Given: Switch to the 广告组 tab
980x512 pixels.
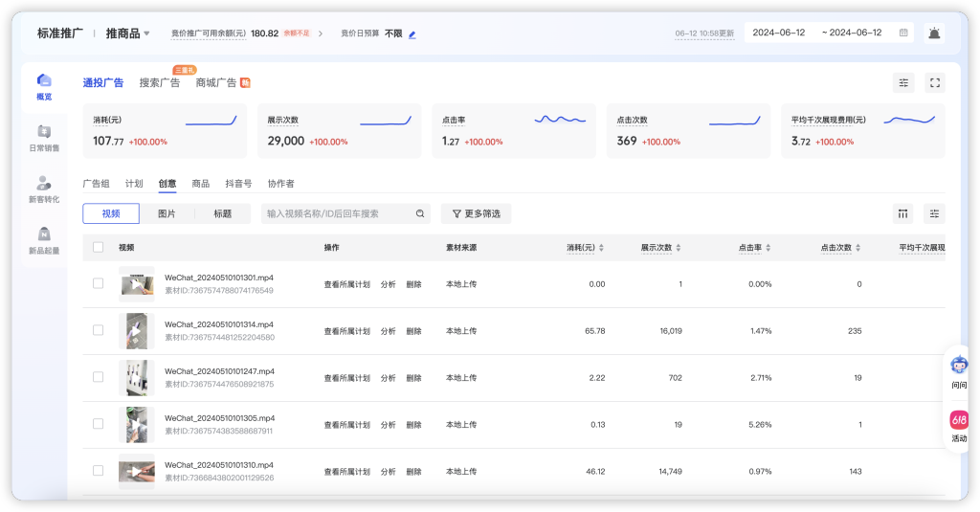Looking at the screenshot, I should click(x=97, y=184).
